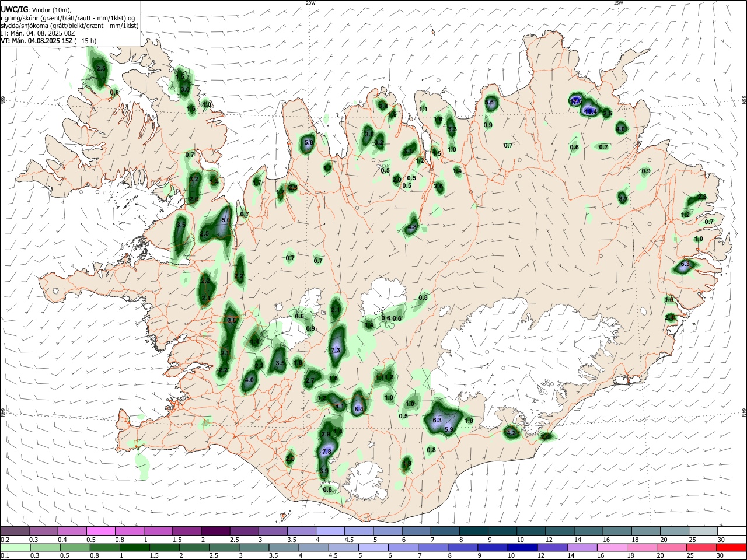Select the bright red swatch labeled 30
Viewport: 747px width, 560px height.
(731, 547)
